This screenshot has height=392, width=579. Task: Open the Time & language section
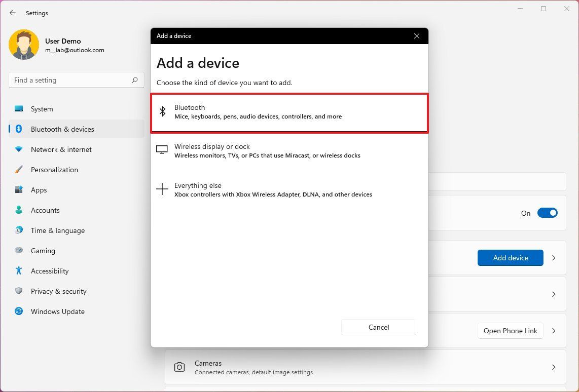[x=19, y=230]
